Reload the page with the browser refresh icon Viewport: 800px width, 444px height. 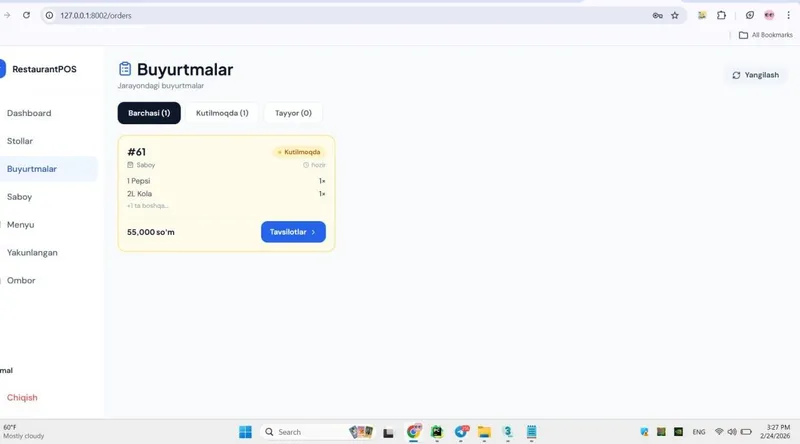tap(27, 15)
